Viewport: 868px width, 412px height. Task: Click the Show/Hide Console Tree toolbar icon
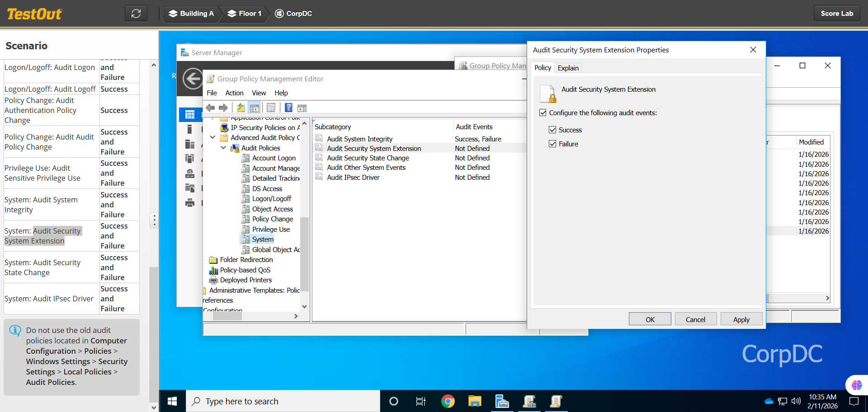pyautogui.click(x=255, y=108)
